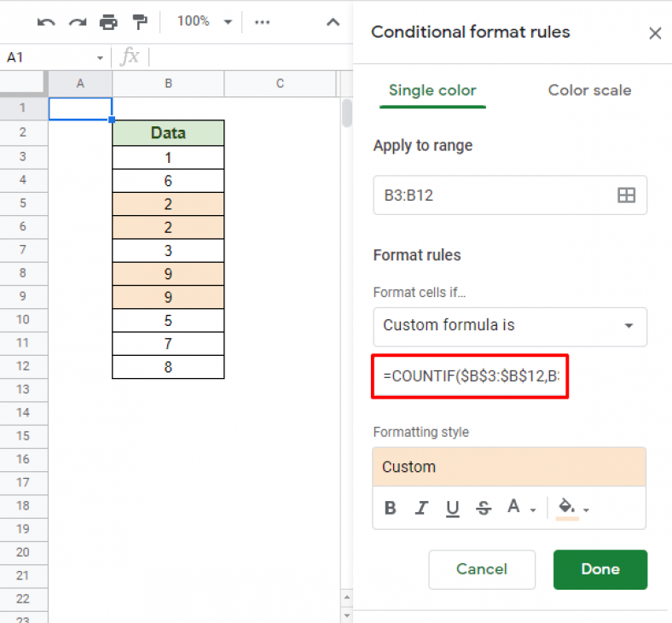Screen dimensions: 672x623
Task: Toggle Underline in formatting style
Action: (x=452, y=508)
